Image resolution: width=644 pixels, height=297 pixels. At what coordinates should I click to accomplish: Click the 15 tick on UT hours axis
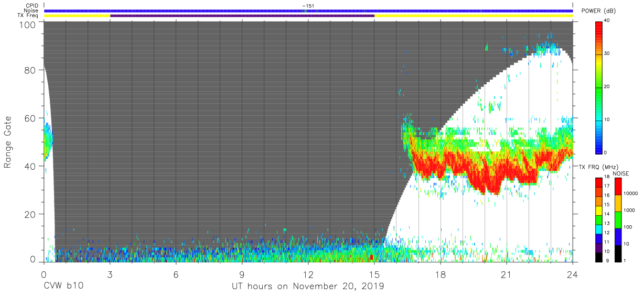(x=374, y=274)
